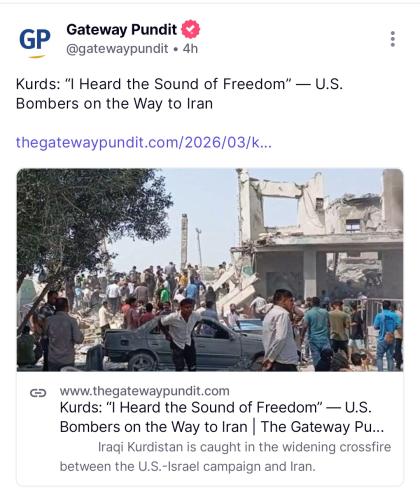Open the rubble scene preview image

pyautogui.click(x=210, y=270)
